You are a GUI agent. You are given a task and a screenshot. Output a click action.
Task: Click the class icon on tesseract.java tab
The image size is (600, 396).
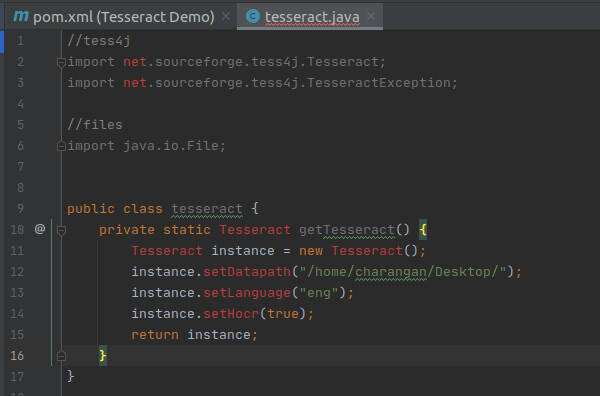253,16
